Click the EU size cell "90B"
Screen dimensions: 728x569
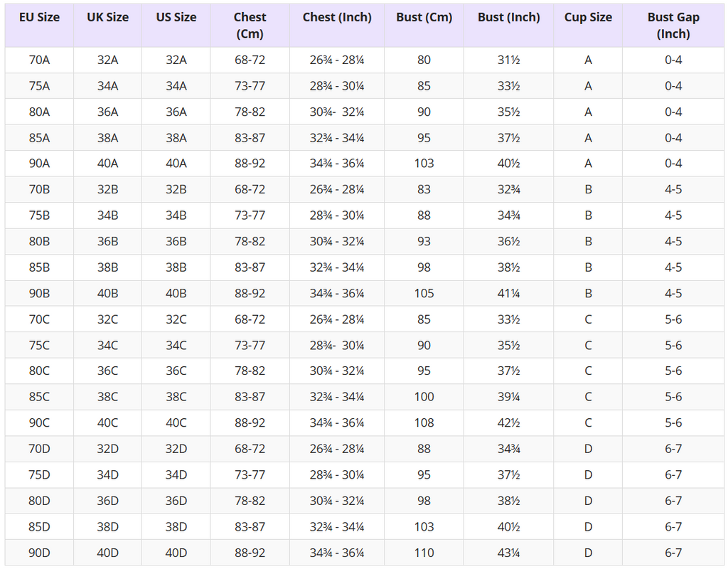pos(40,294)
